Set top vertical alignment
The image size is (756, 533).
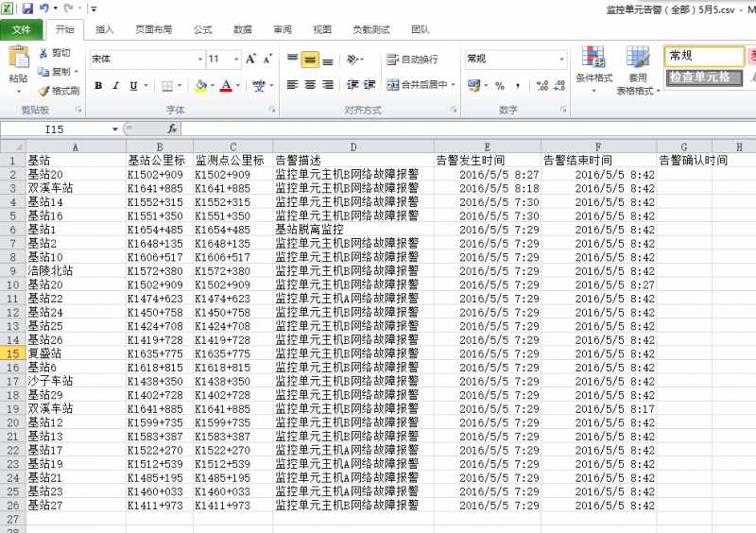(x=292, y=60)
